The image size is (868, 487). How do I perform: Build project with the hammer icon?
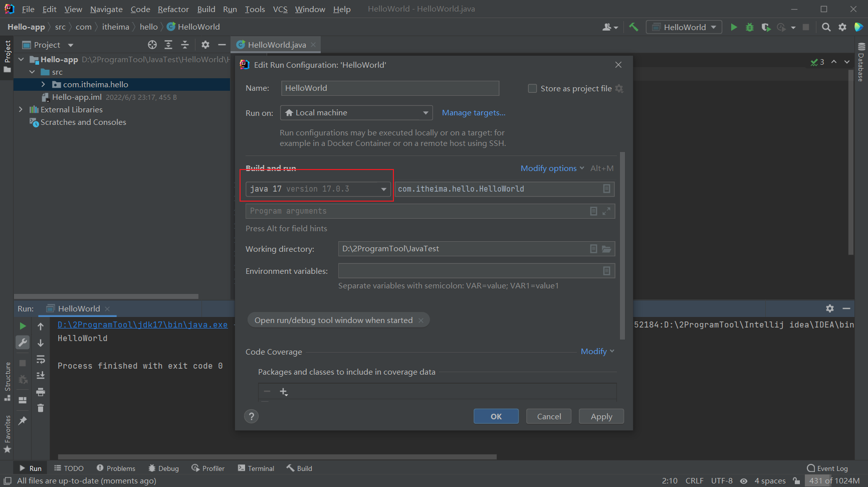(x=634, y=27)
